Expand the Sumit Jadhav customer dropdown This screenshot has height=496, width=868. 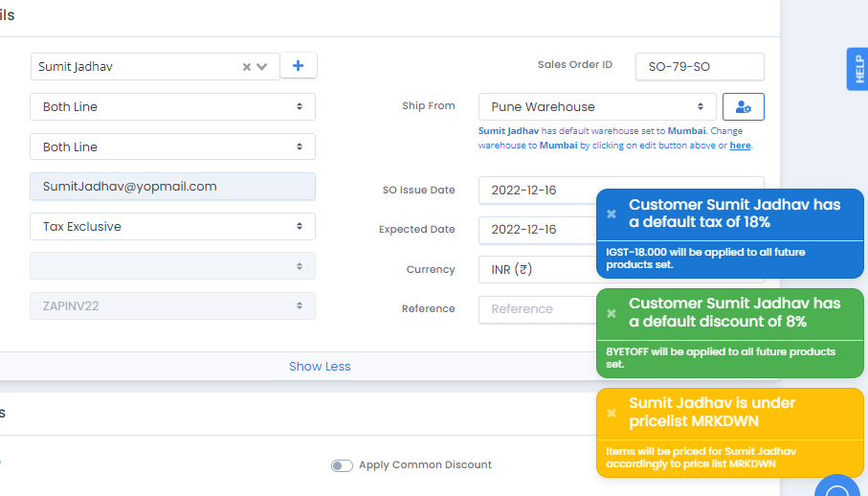coord(262,67)
